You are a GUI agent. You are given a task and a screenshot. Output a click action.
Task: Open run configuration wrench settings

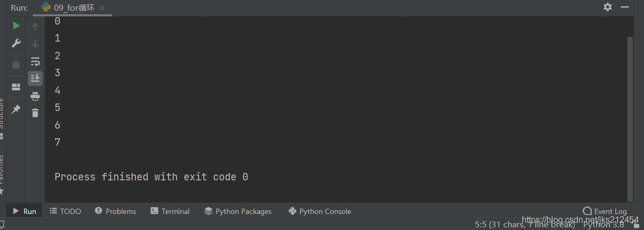(16, 43)
